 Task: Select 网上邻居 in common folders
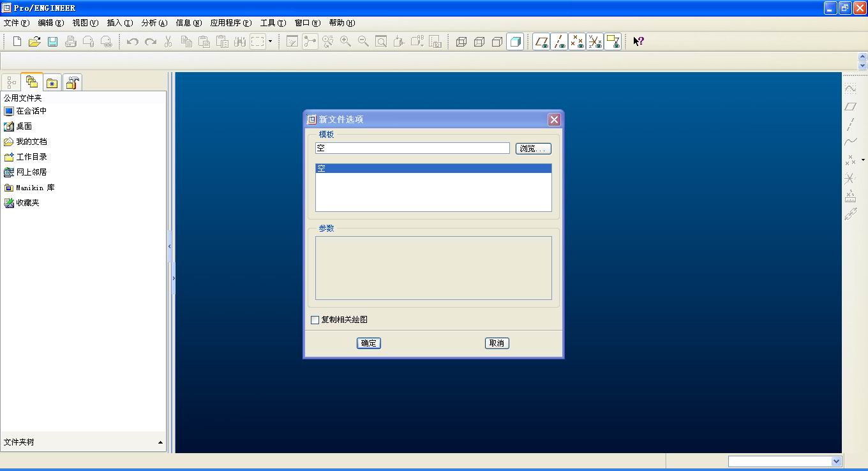click(x=26, y=172)
